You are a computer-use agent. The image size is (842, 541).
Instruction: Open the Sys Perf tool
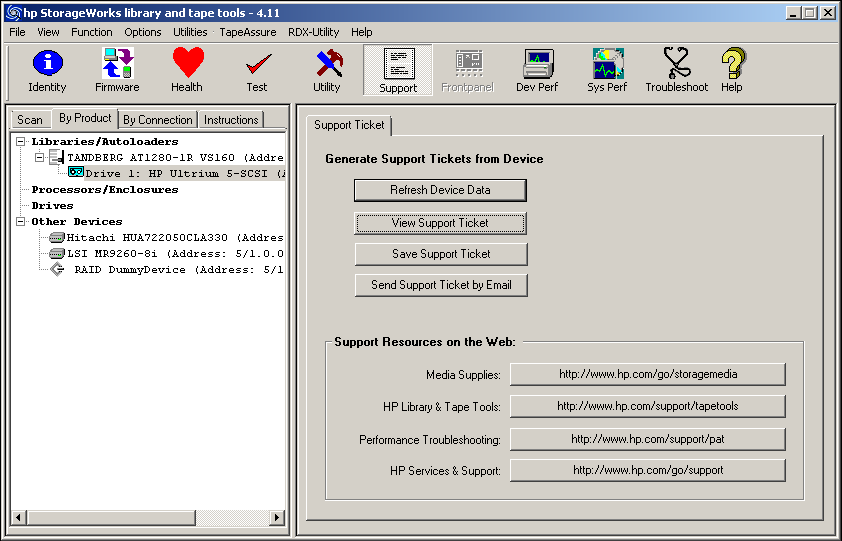607,70
